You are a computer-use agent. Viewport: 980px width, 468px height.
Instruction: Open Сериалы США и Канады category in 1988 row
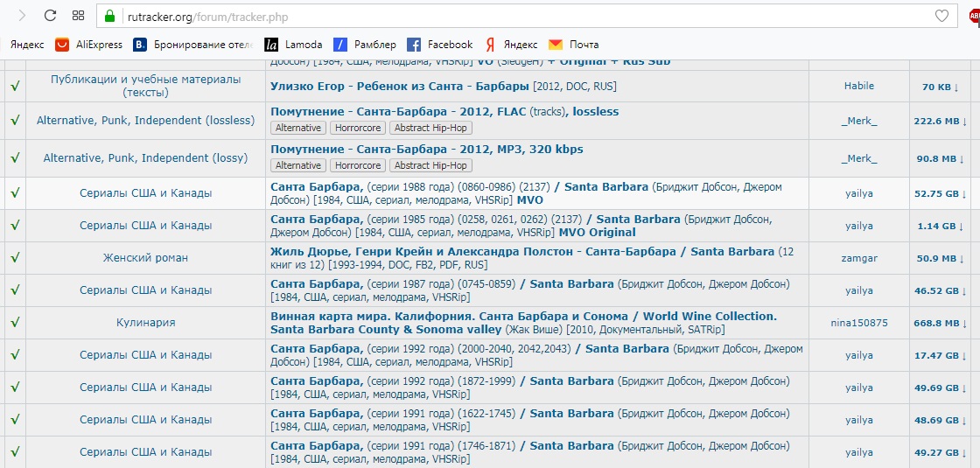pyautogui.click(x=145, y=193)
